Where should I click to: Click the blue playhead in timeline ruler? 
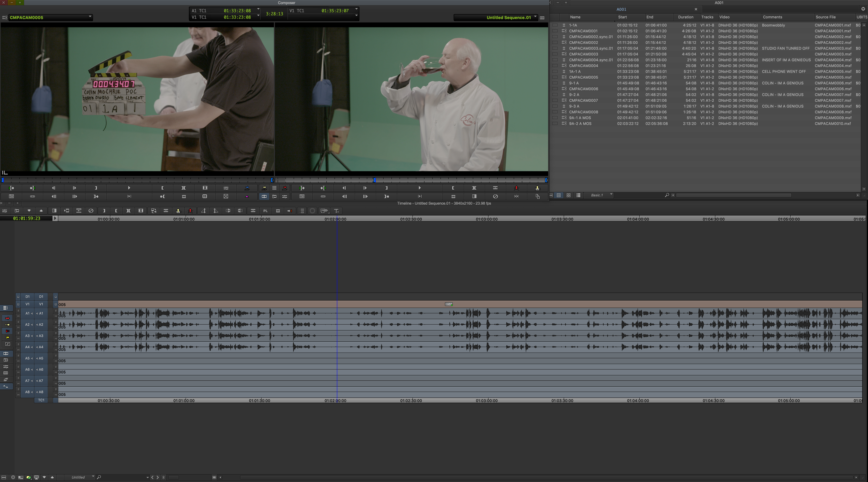coord(337,219)
